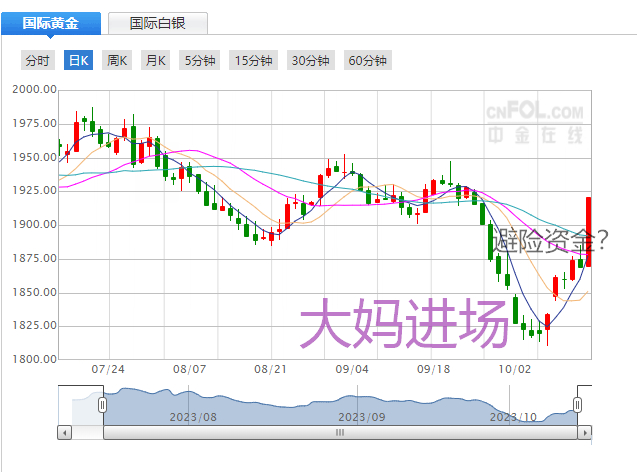Click the left range slider handle

point(102,405)
